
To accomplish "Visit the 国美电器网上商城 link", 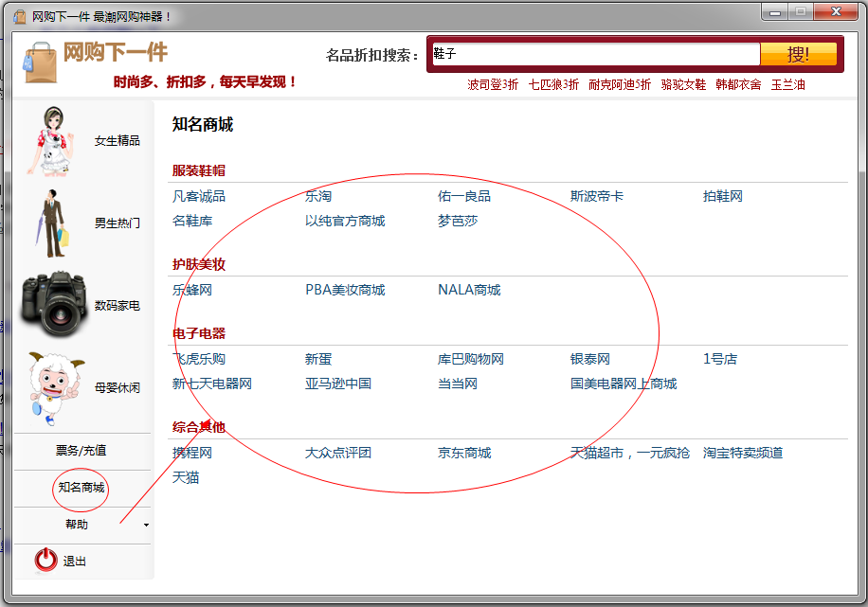I will (624, 384).
